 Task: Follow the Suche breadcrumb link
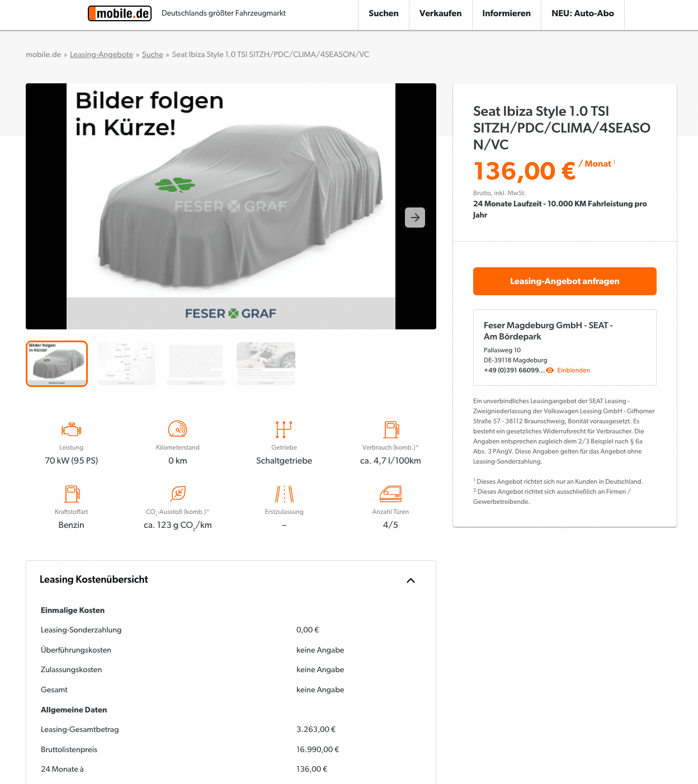[x=153, y=54]
